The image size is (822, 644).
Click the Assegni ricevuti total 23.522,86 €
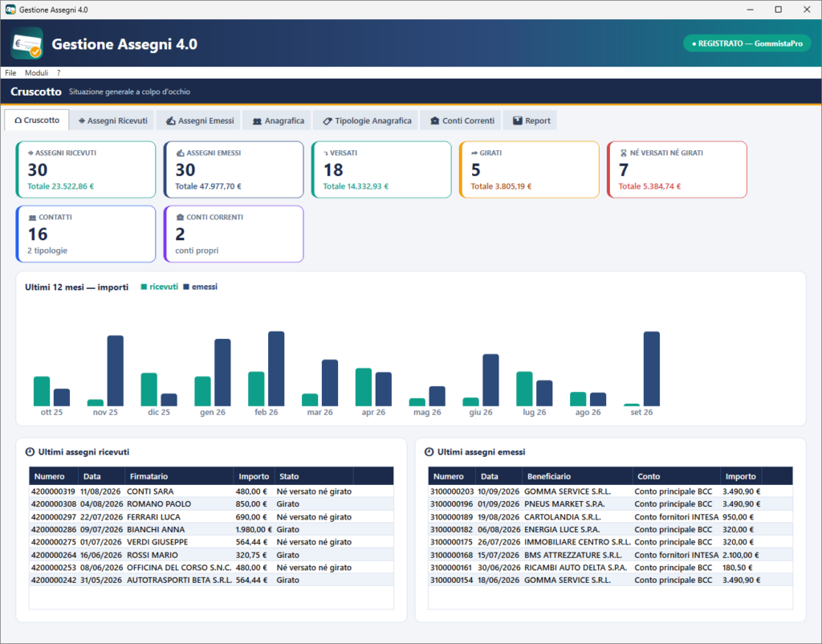[x=61, y=186]
